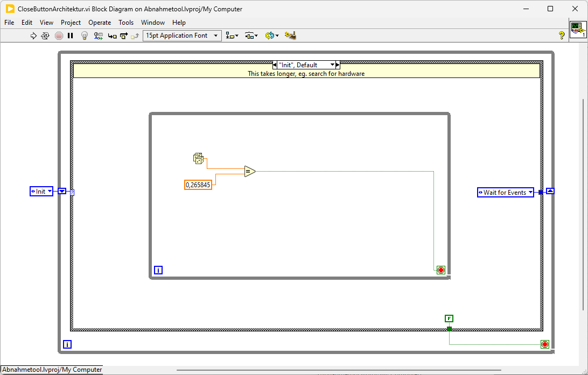Screen dimensions: 588x375
Task: Click the Equal comparison function node
Action: (249, 172)
